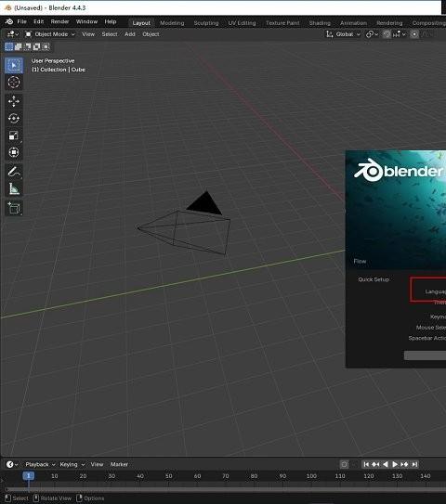Switch to the Modeling workspace tab
Screen dimensions: 446x504
(x=172, y=23)
